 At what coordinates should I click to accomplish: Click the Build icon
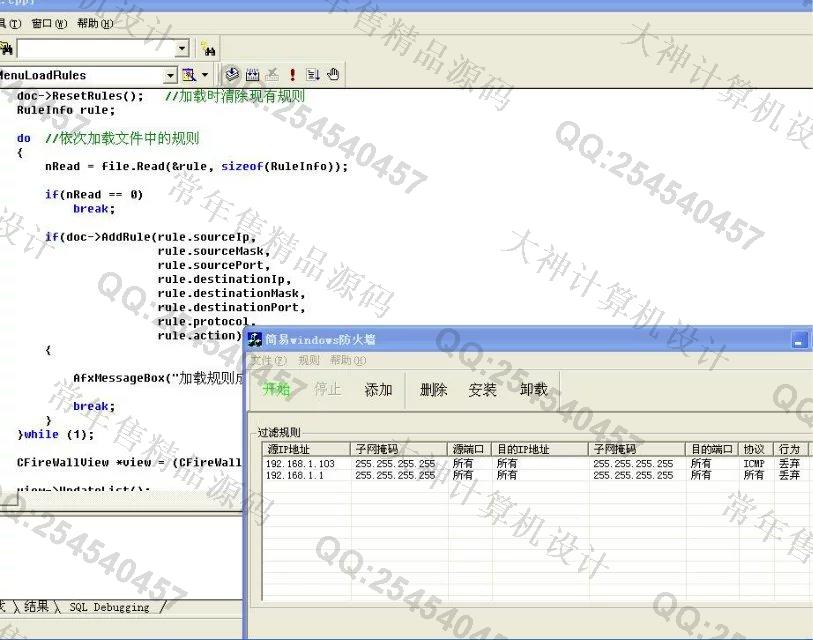click(x=253, y=75)
